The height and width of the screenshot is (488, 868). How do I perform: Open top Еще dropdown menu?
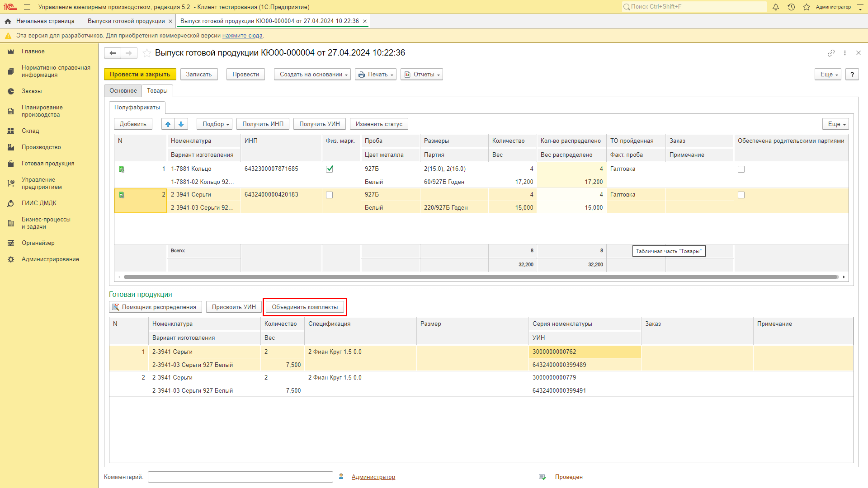[x=828, y=75]
